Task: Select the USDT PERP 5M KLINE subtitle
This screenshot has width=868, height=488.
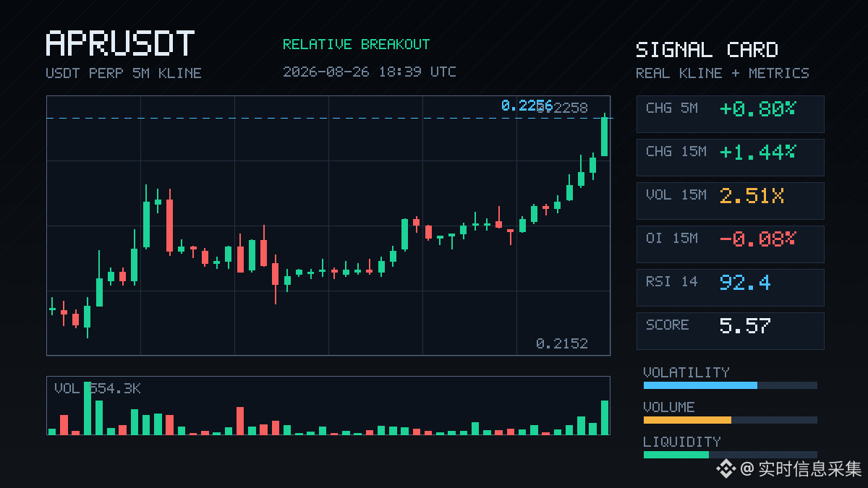Action: coord(124,73)
